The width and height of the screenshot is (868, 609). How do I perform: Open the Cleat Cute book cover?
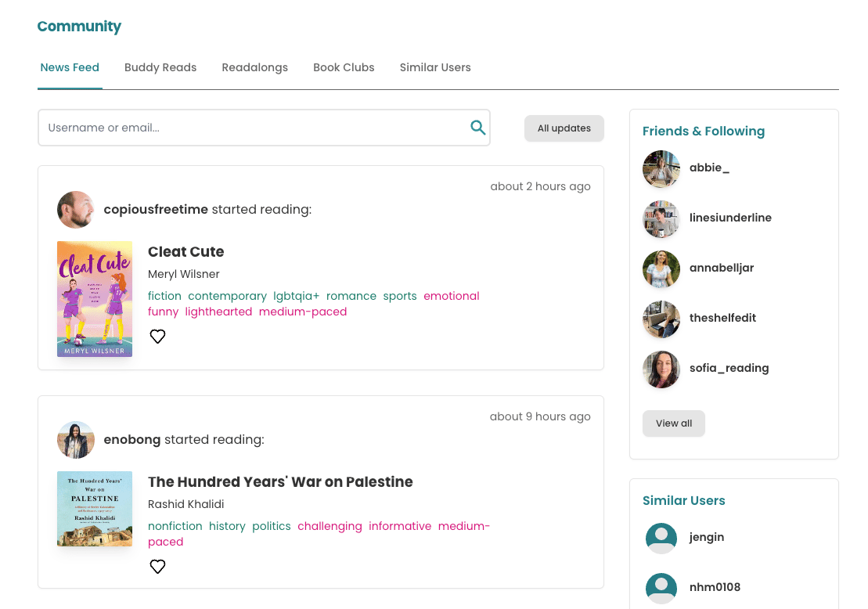(95, 299)
